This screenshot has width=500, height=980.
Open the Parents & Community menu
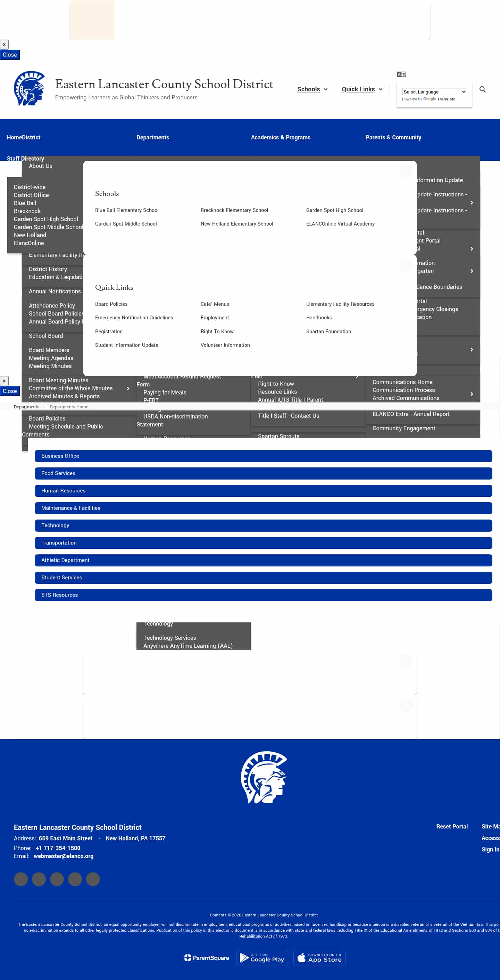(393, 137)
